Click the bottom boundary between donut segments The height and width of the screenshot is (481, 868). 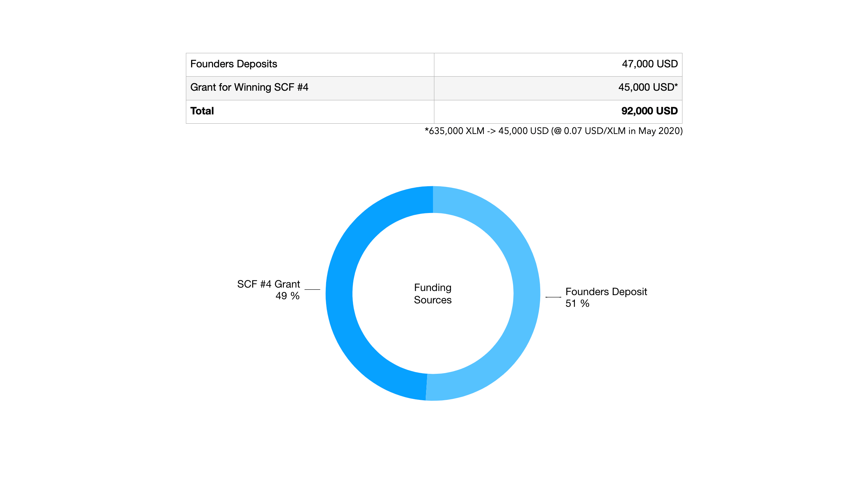426,387
